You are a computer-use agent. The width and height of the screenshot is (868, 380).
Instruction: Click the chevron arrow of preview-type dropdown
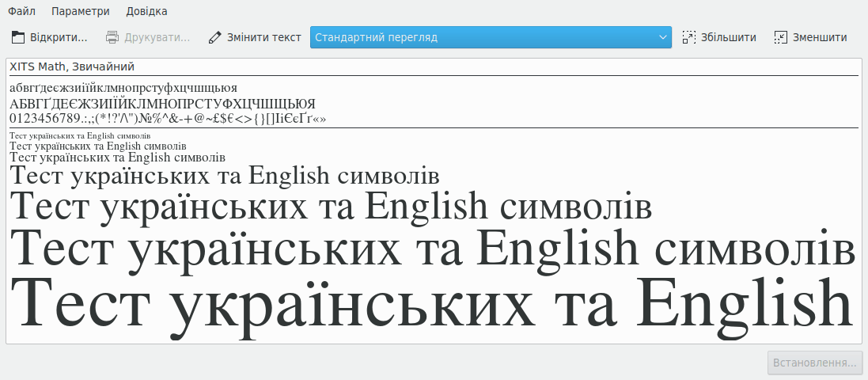(x=662, y=37)
